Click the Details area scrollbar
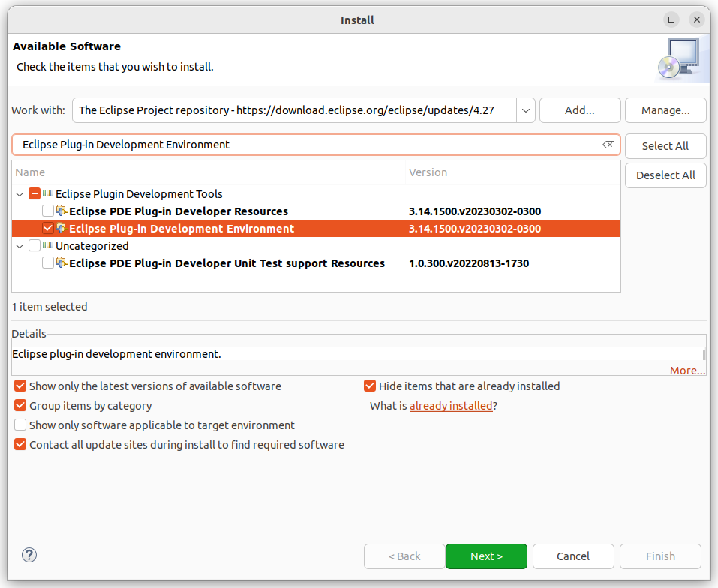The width and height of the screenshot is (718, 588). 704,355
